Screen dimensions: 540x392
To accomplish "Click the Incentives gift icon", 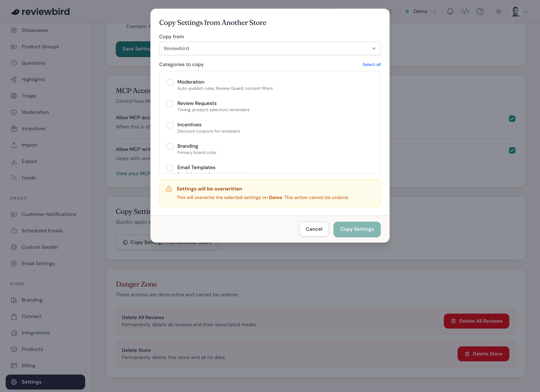I will tap(14, 129).
